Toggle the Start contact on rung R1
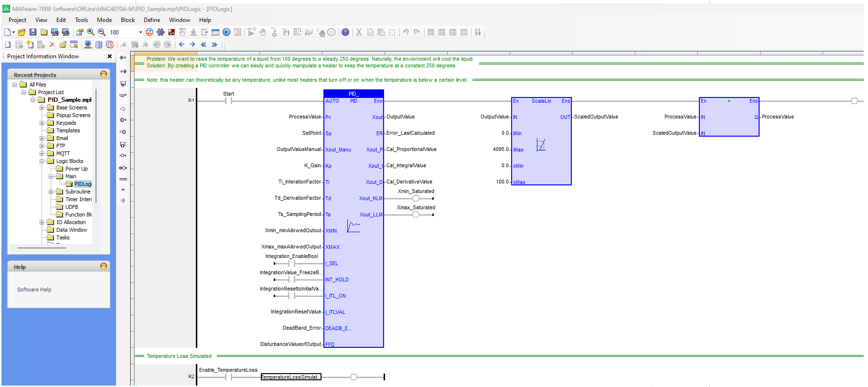The height and width of the screenshot is (387, 868). [x=228, y=101]
